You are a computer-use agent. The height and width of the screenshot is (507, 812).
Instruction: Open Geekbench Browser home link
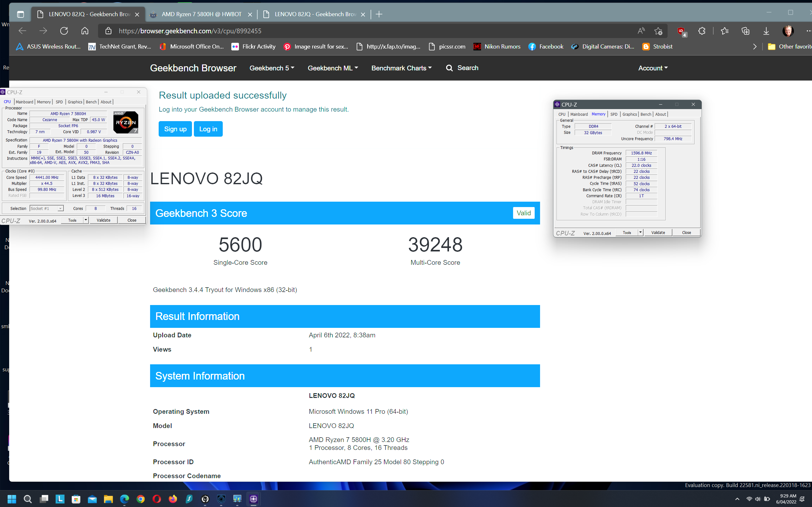193,68
